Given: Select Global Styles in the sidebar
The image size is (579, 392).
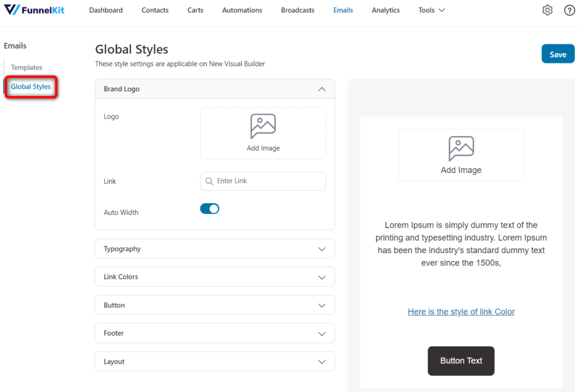Looking at the screenshot, I should point(31,86).
